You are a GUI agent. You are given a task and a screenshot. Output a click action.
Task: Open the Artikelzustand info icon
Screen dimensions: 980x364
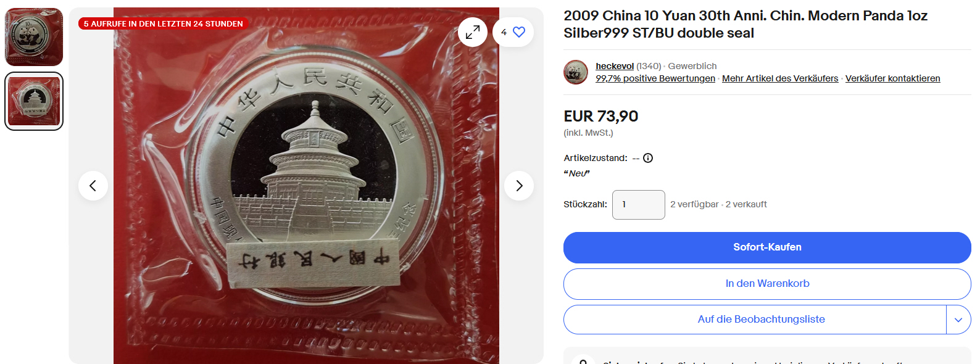(648, 158)
